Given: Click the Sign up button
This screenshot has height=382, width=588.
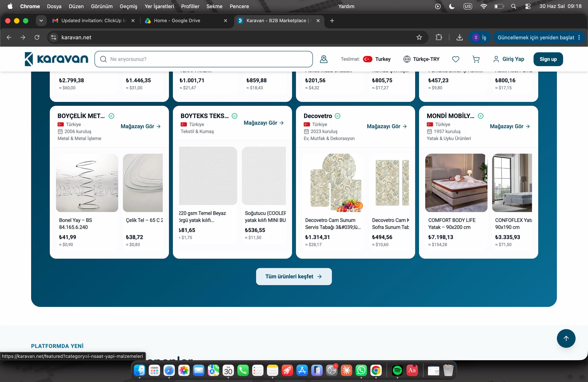Looking at the screenshot, I should 548,59.
